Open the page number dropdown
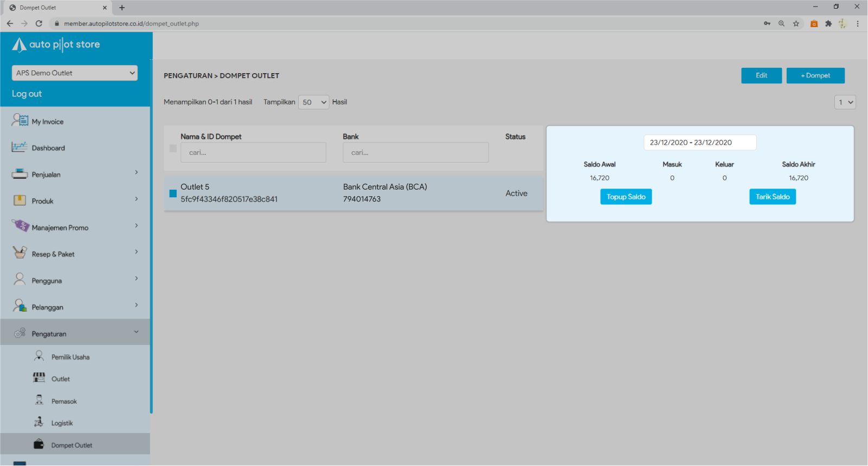Screen dimensions: 868x466 point(845,102)
